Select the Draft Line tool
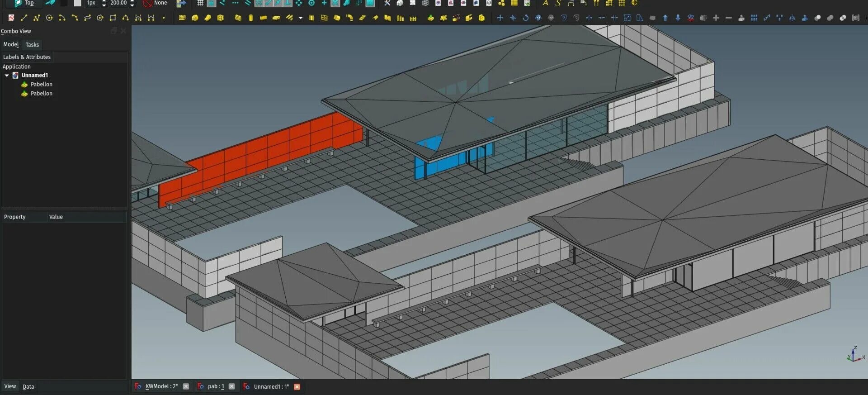 pos(24,18)
